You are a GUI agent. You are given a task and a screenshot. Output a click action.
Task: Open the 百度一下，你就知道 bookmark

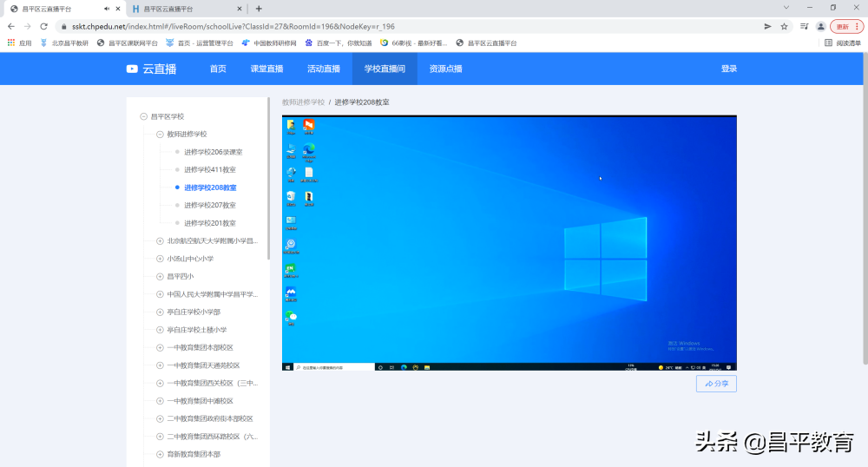(339, 43)
